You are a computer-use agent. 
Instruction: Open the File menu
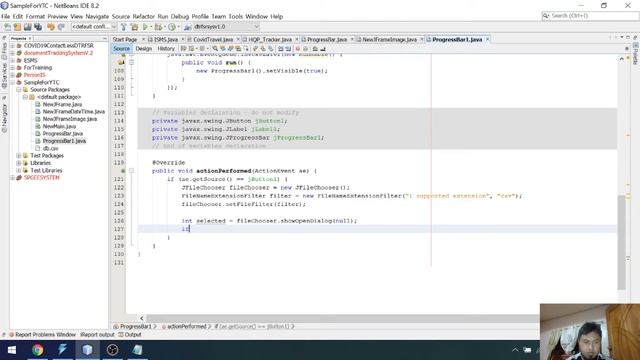[5, 17]
